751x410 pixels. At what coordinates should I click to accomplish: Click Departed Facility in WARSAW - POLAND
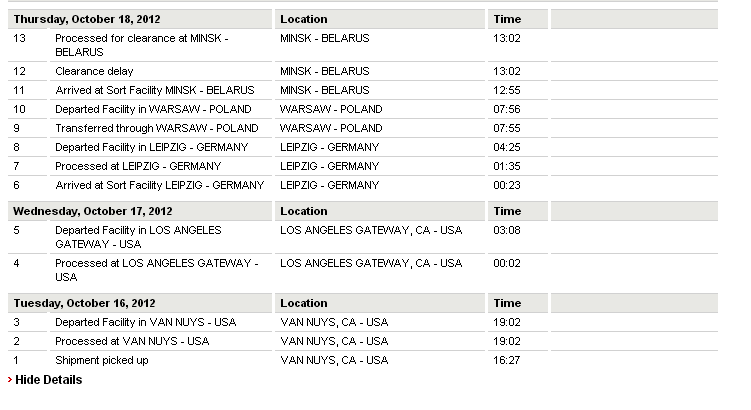(x=153, y=109)
